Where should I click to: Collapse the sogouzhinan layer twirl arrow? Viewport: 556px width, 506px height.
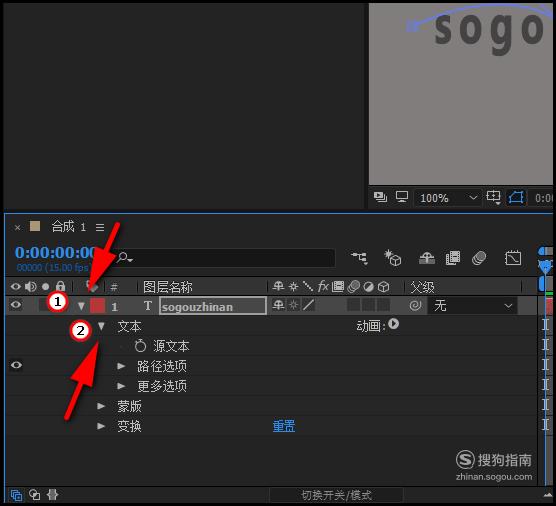pos(81,306)
